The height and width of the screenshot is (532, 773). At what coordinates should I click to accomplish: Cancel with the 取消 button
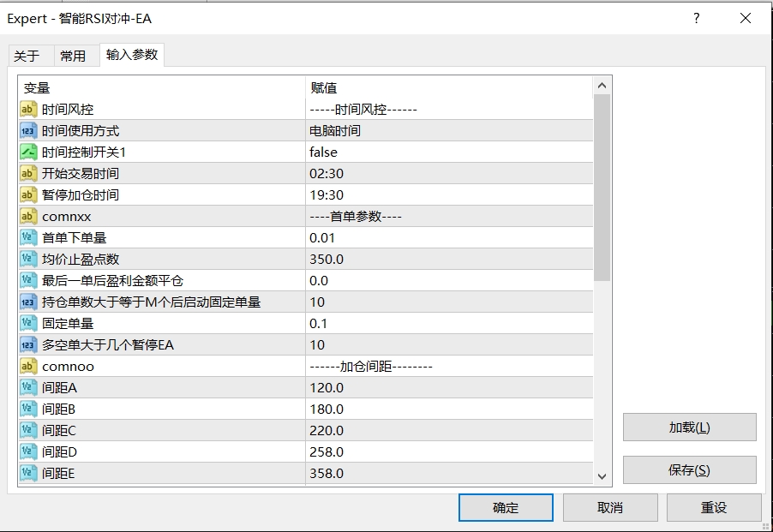click(610, 507)
